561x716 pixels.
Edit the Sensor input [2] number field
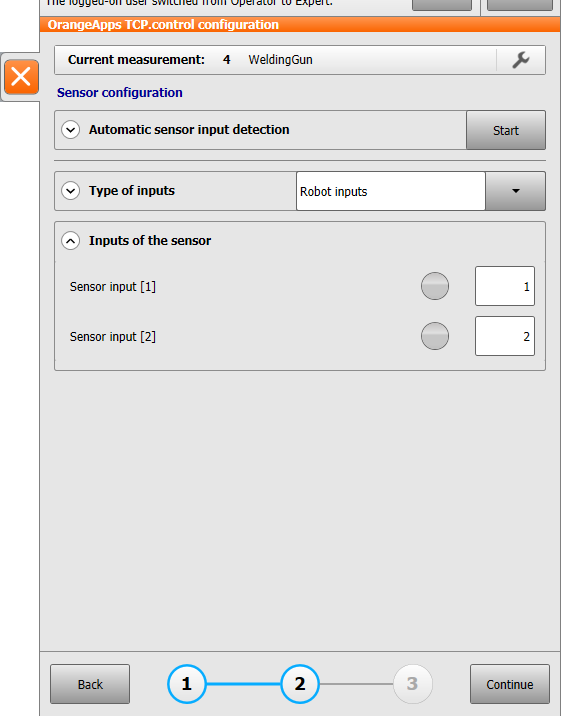coord(505,336)
